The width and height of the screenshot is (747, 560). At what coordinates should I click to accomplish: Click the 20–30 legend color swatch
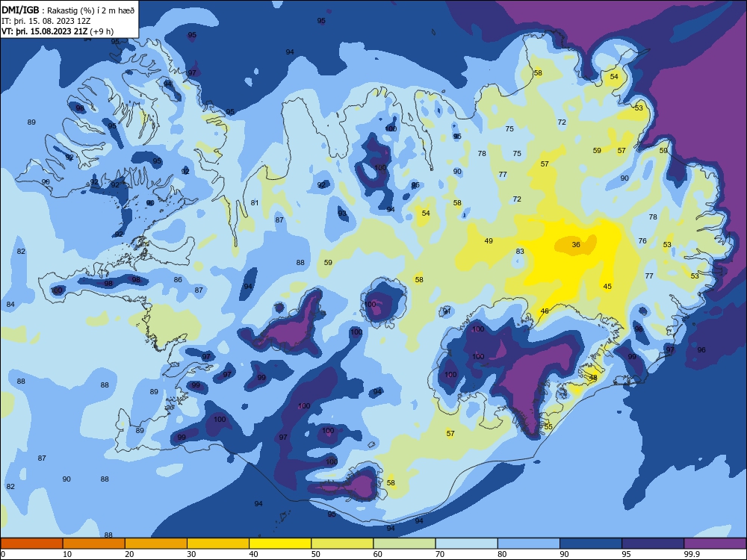[x=156, y=544]
